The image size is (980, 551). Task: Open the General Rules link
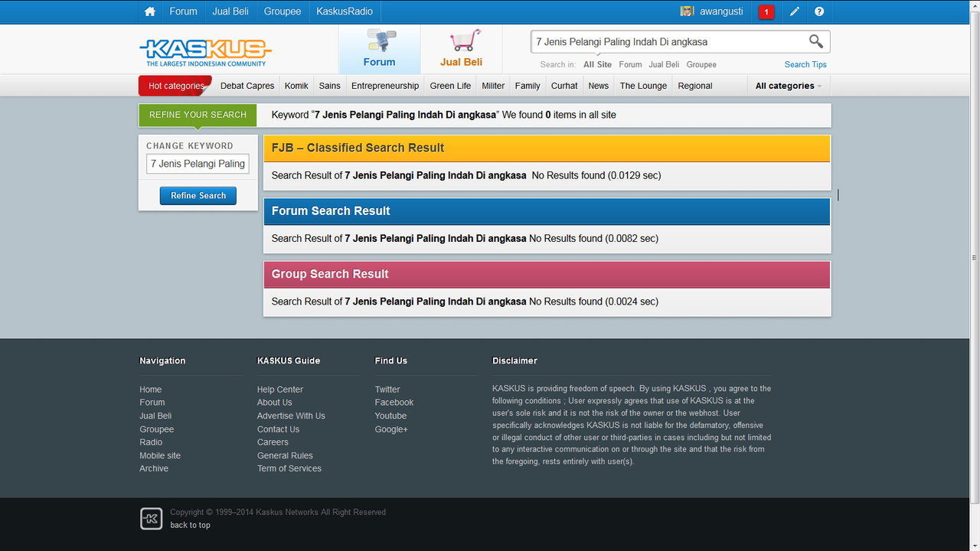tap(285, 456)
